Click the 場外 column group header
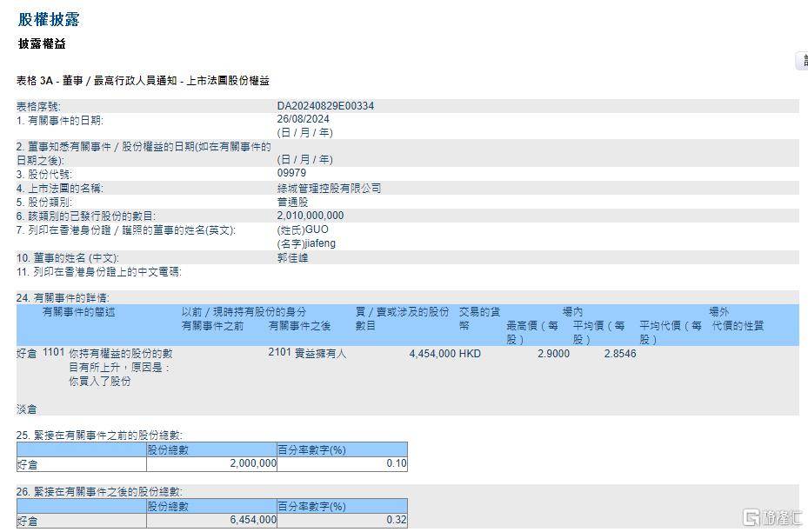808x532 pixels. 719,312
